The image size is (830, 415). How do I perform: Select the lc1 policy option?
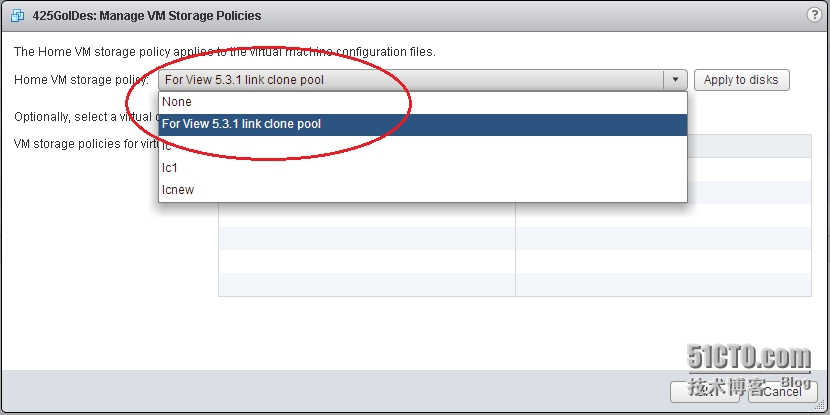tap(423, 168)
